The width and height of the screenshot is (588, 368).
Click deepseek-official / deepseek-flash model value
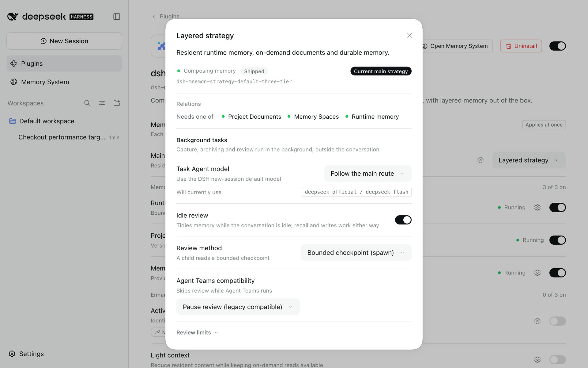click(x=356, y=192)
